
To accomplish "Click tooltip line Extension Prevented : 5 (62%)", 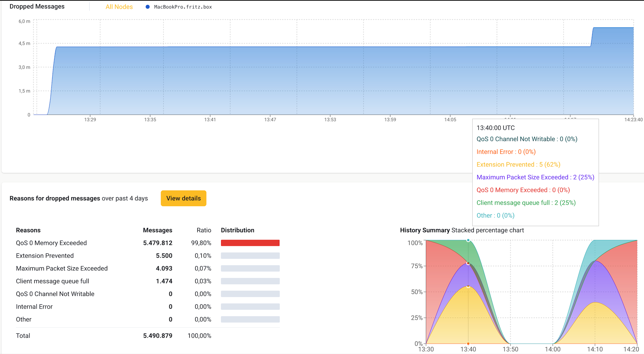I will pyautogui.click(x=518, y=164).
